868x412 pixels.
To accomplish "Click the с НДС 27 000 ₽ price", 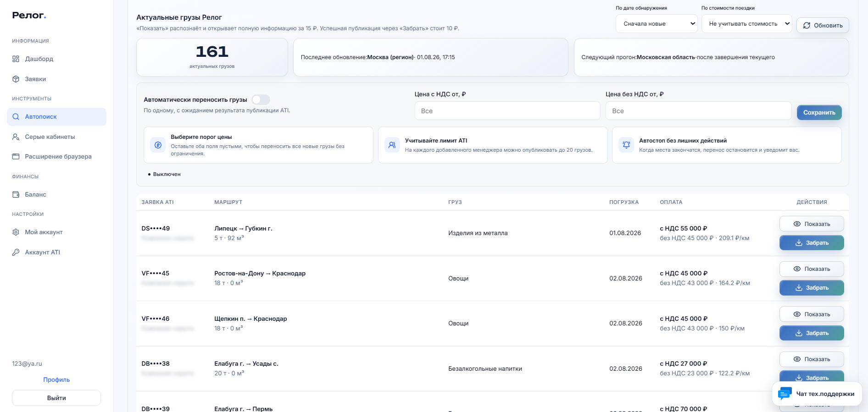I will click(684, 364).
